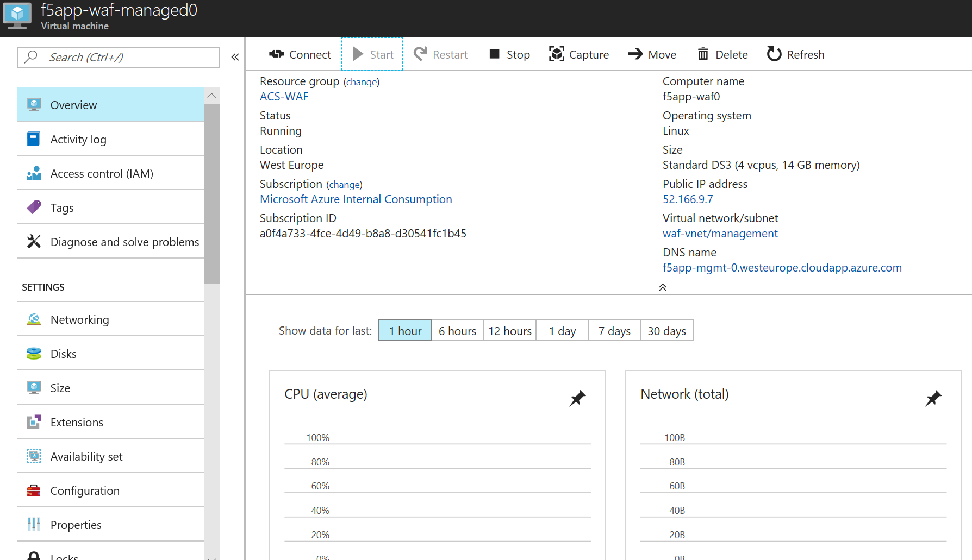Open the ACS-WAF resource group link
972x560 pixels.
tap(284, 97)
